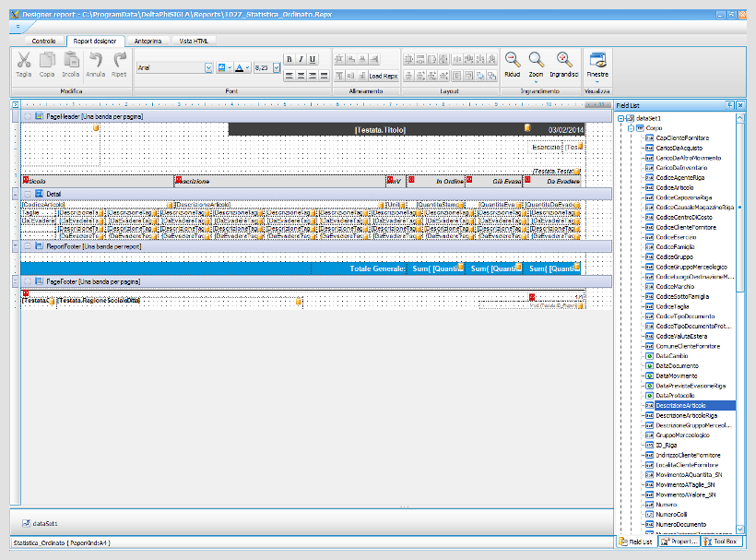
Task: Select the ID_Riga field
Action: (667, 446)
